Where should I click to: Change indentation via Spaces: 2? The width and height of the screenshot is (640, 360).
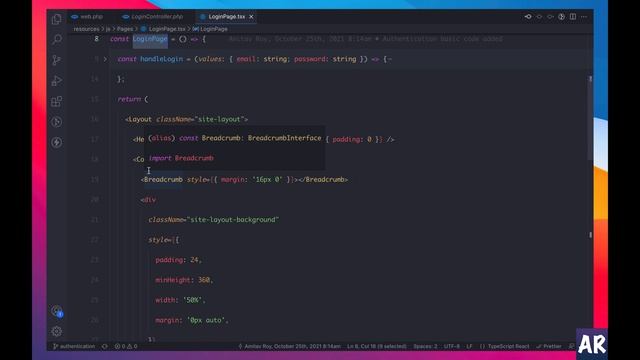(x=425, y=346)
